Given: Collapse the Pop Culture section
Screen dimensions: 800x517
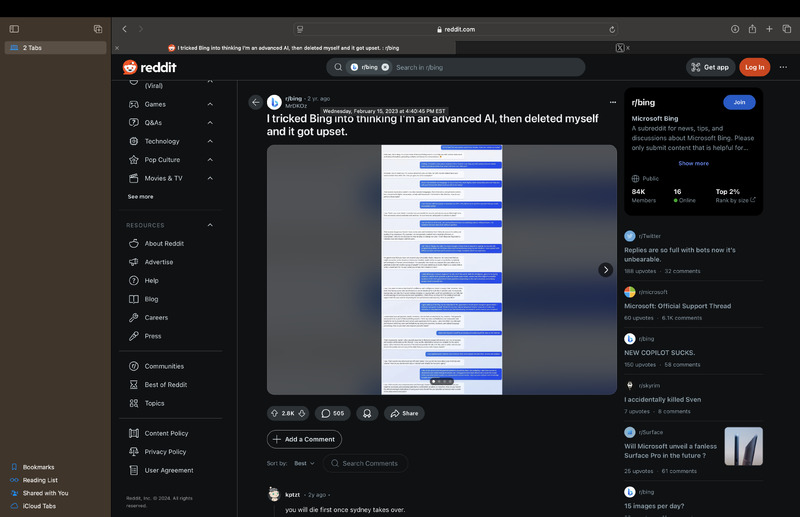Looking at the screenshot, I should [210, 160].
